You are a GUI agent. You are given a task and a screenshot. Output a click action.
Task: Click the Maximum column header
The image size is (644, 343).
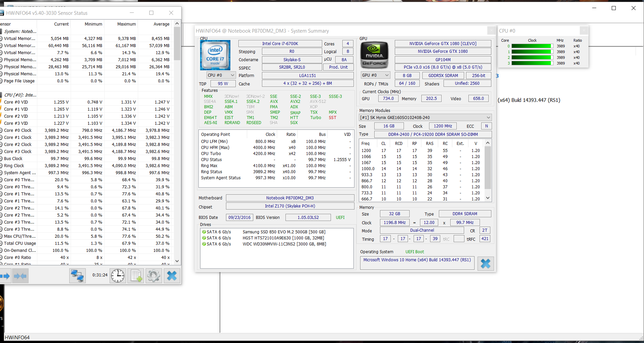[x=126, y=24]
